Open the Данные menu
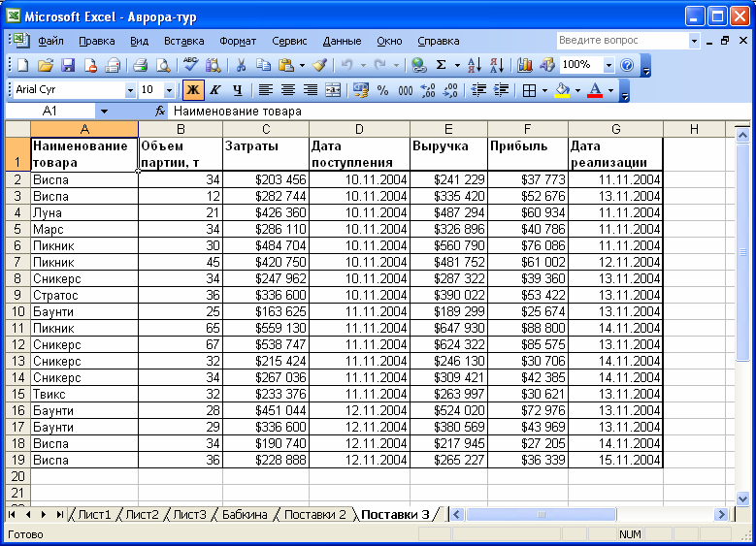Screen dimensions: 756x546 tap(342, 41)
